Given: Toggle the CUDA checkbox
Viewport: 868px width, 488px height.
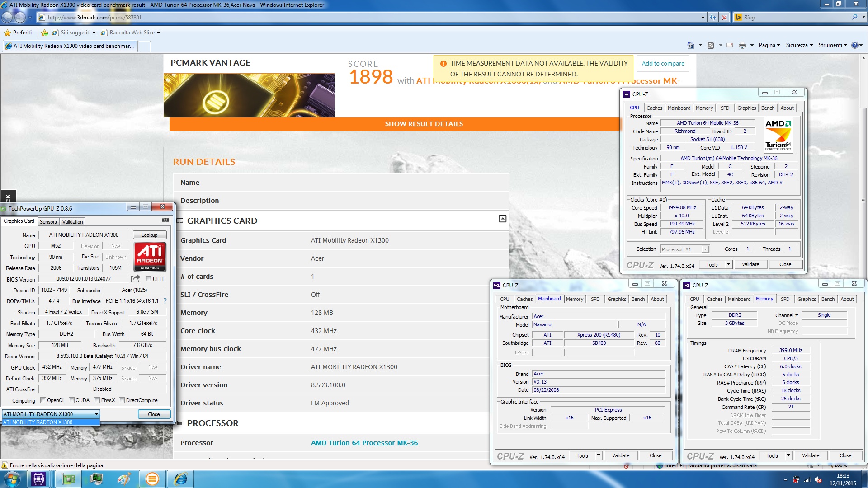Looking at the screenshot, I should click(71, 400).
